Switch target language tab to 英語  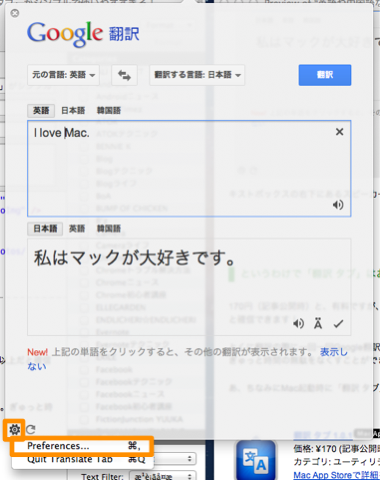click(77, 229)
